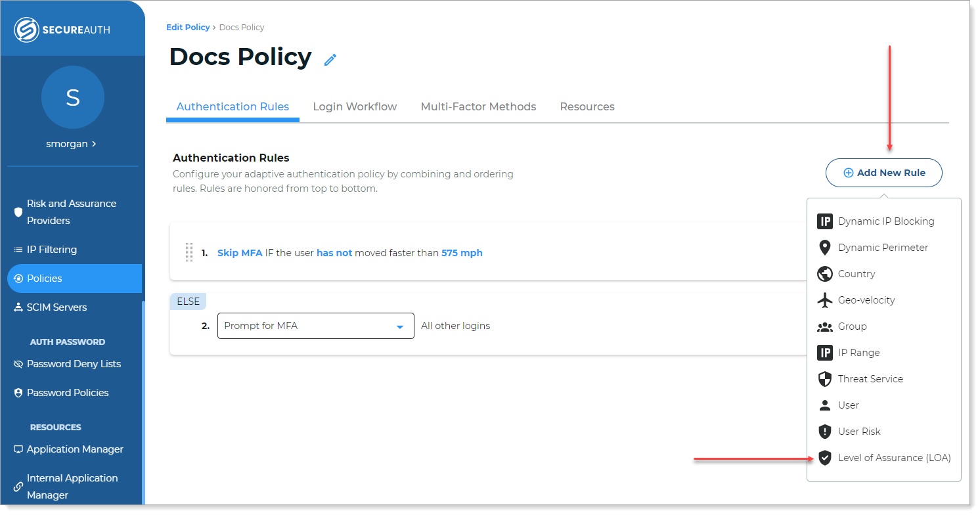Open the Prompt for MFA dropdown
Viewport: 980px width, 515px height.
coord(315,326)
